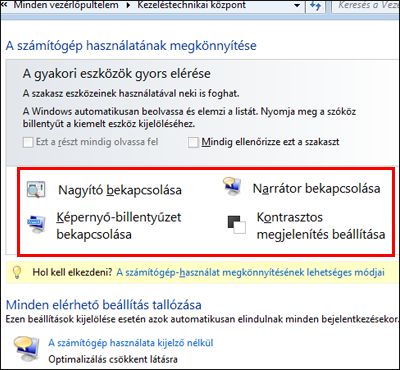Open Kontrasztos megjelenítés beállítása link
This screenshot has width=400, height=370.
(321, 226)
